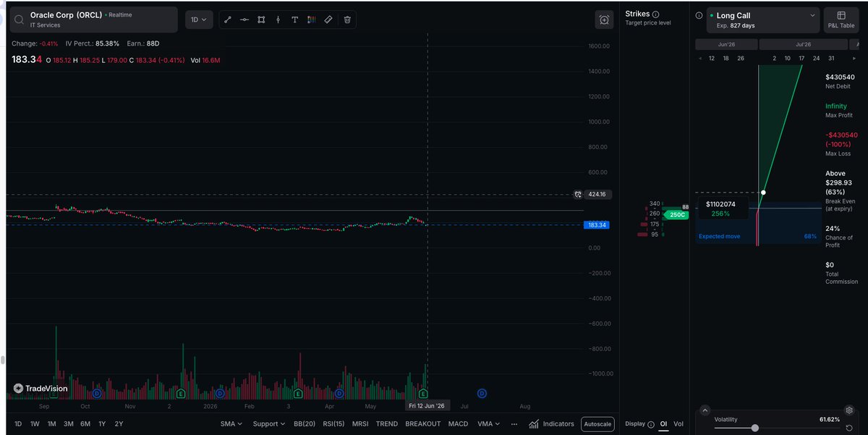Click the 250C strike tag
Screen dimensions: 868x435
(676, 215)
